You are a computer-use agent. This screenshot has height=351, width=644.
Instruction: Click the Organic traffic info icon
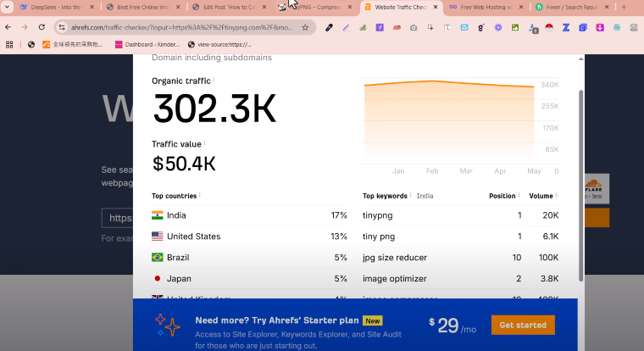pyautogui.click(x=214, y=80)
